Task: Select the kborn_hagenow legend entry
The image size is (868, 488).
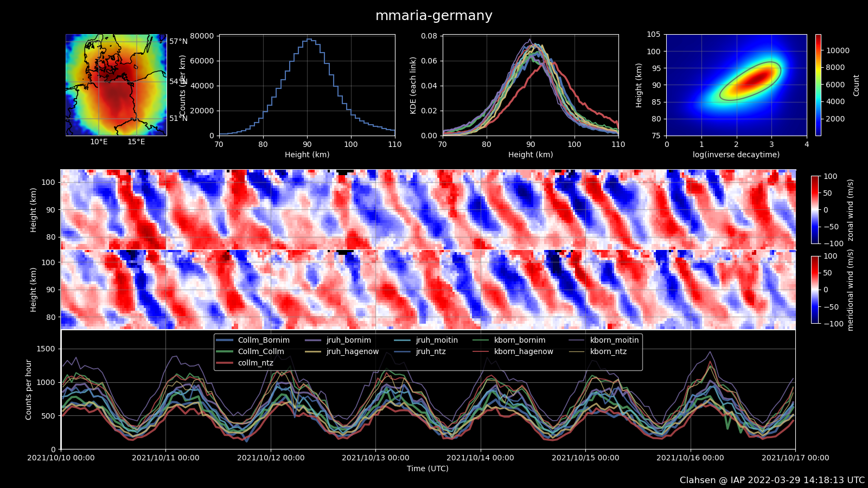Action: coord(513,351)
